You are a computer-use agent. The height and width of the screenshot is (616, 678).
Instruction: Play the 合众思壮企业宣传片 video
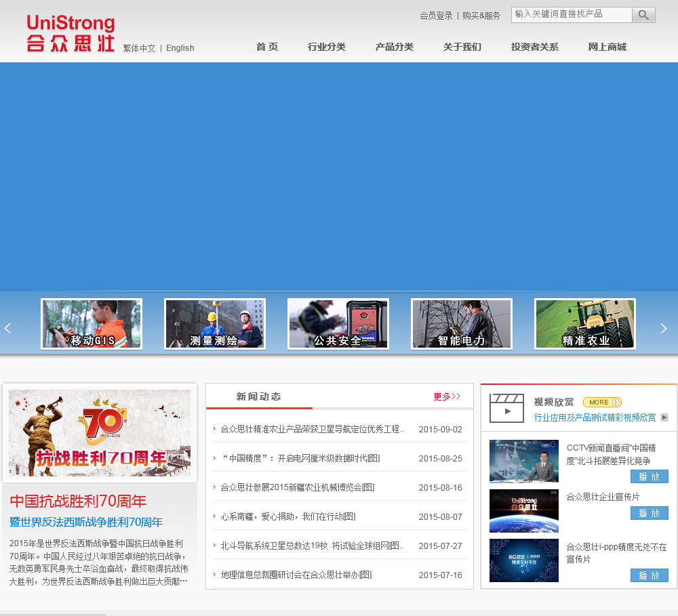[649, 513]
